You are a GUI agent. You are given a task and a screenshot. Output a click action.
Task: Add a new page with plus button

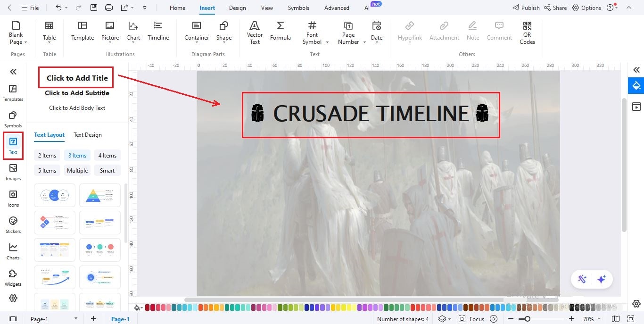pos(93,319)
